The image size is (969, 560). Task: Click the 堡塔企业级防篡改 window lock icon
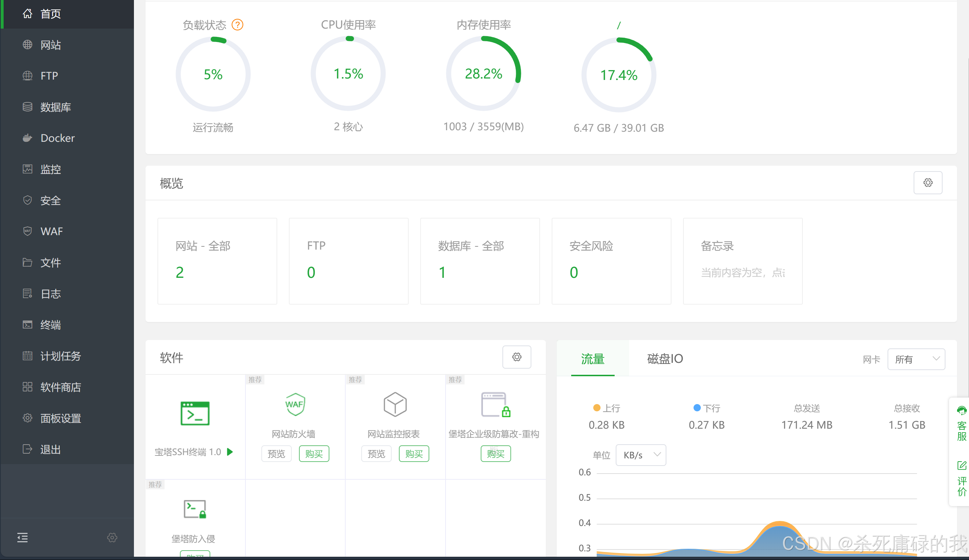point(496,404)
